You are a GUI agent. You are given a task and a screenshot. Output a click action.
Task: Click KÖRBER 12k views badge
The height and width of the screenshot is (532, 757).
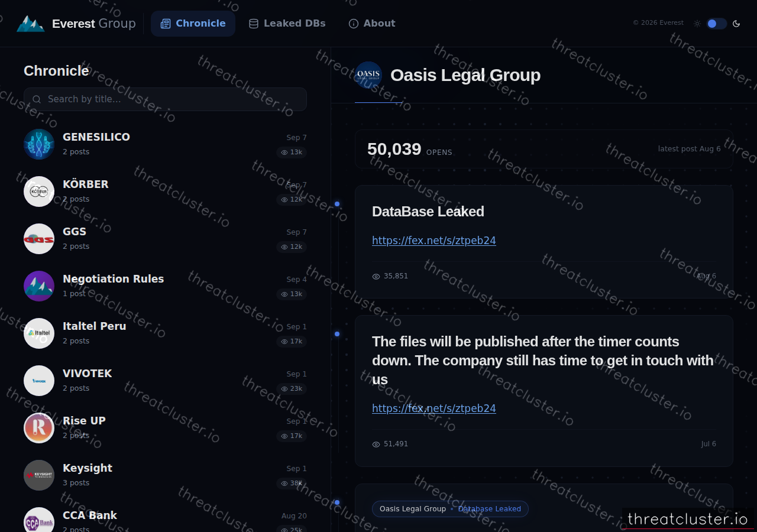tap(292, 200)
